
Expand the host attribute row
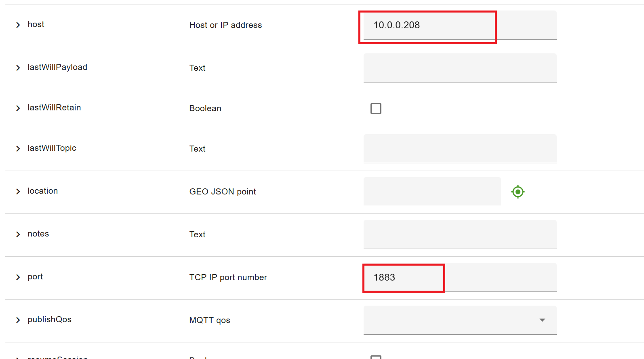(x=18, y=25)
